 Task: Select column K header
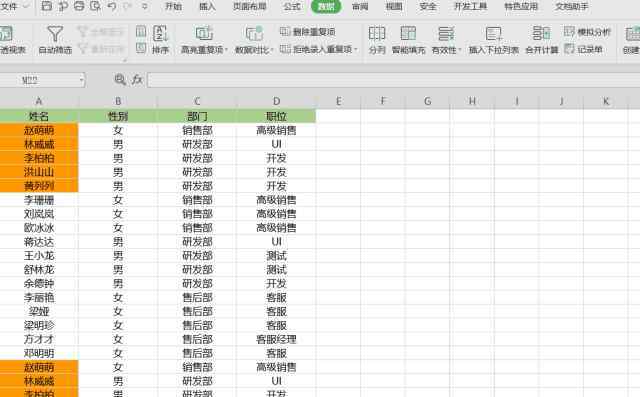tap(606, 101)
